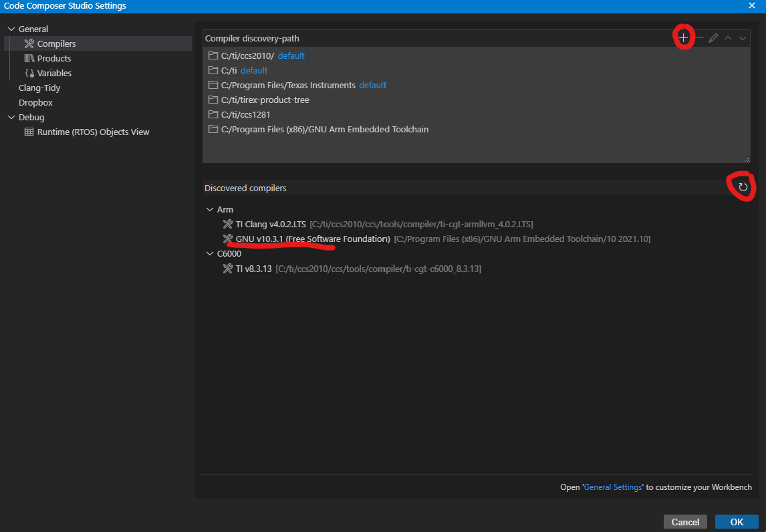Edit the selected discovery path
Image resolution: width=766 pixels, height=532 pixels.
[x=713, y=38]
